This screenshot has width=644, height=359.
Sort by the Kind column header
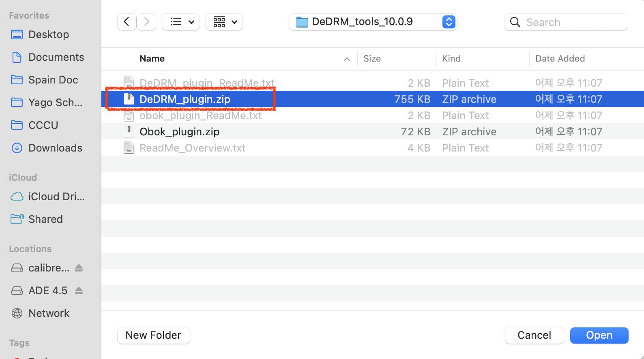tap(451, 58)
